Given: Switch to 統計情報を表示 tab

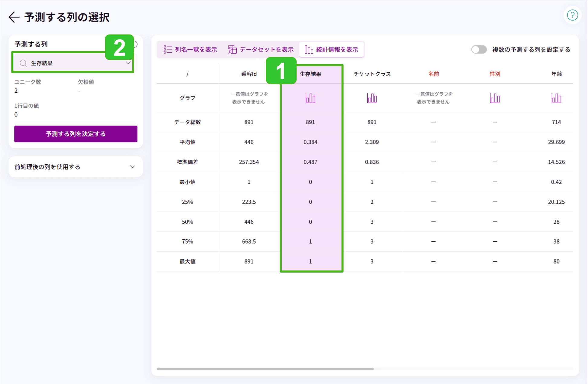Looking at the screenshot, I should point(331,49).
